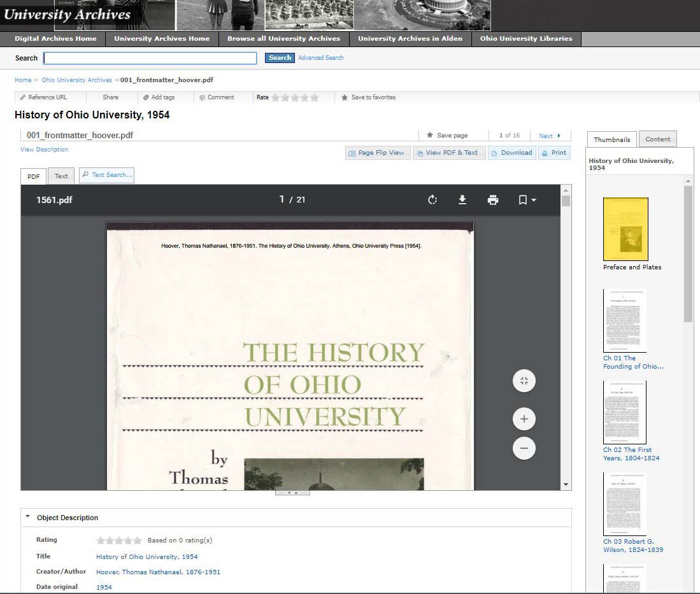Viewport: 700px width, 594px height.
Task: Open Text Search box
Action: click(x=107, y=175)
